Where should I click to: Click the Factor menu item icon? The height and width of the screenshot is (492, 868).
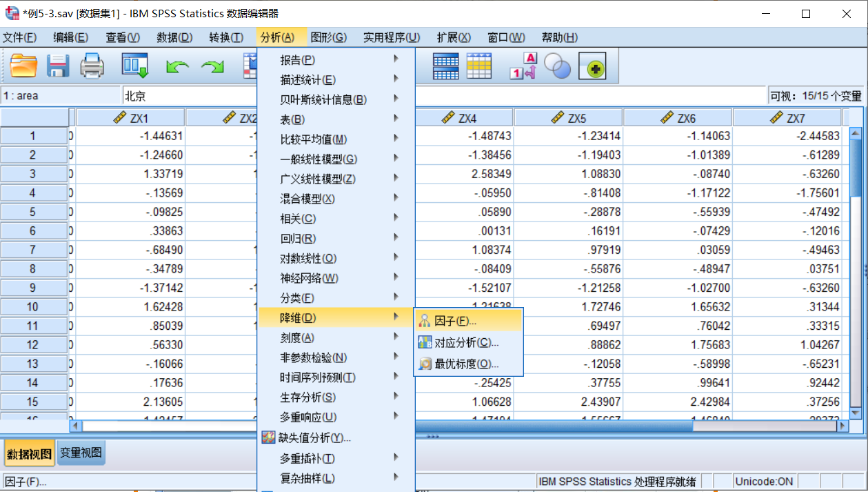pos(425,321)
